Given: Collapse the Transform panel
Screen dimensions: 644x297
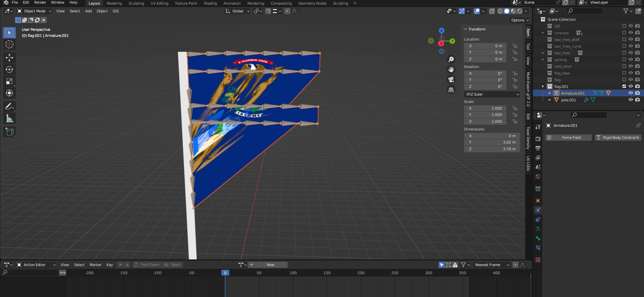Looking at the screenshot, I should point(465,29).
